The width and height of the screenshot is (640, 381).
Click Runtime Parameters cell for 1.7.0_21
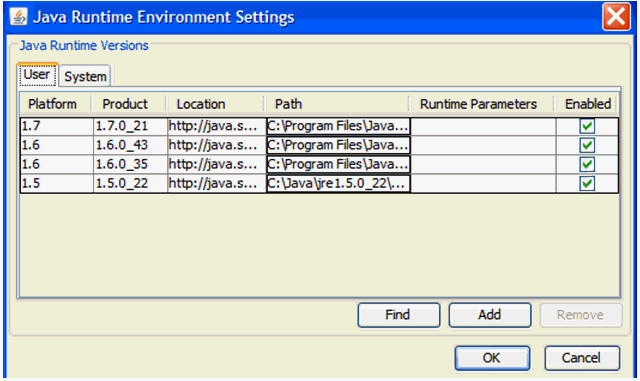pos(483,126)
